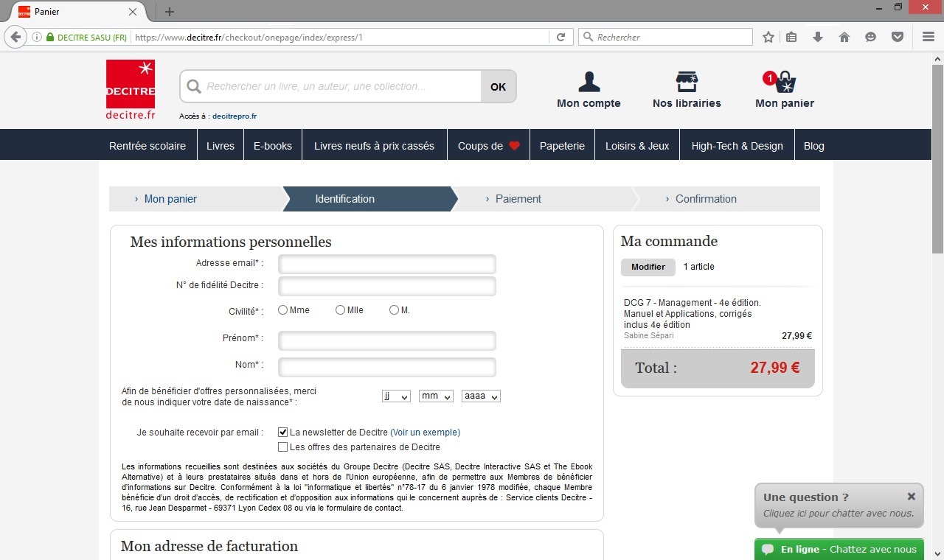944x560 pixels.
Task: Open Blog menu item
Action: pyautogui.click(x=813, y=146)
